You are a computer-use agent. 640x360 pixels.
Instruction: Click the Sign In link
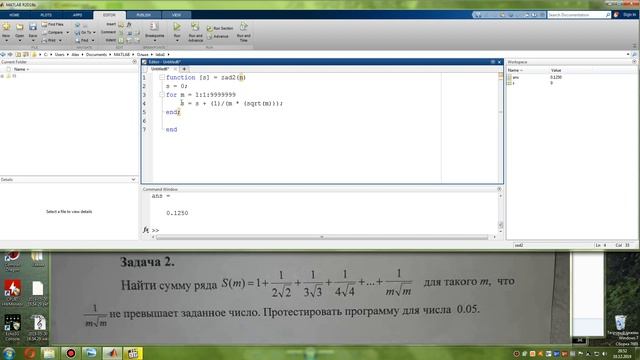[629, 15]
